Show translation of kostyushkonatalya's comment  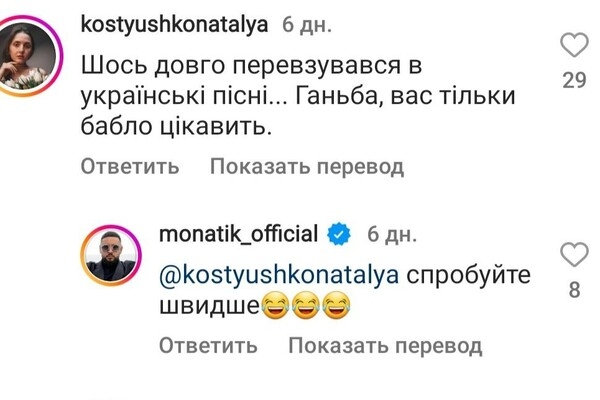(x=307, y=167)
